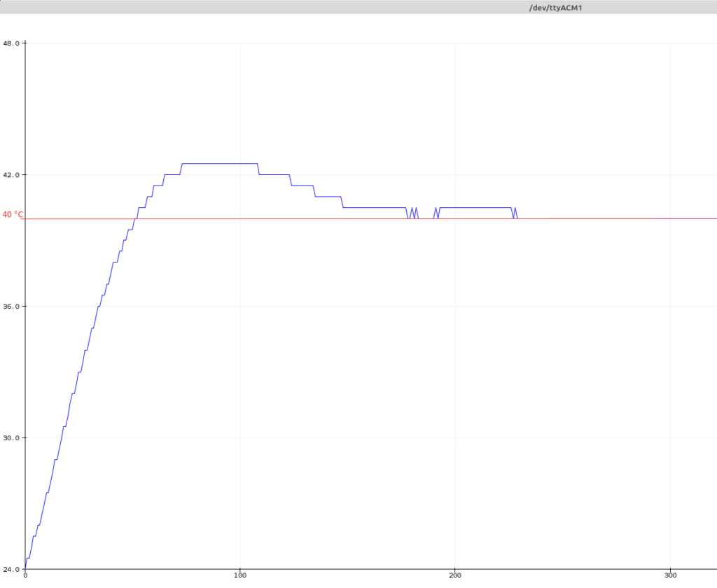Click the red 40 °C threshold label

(x=13, y=214)
